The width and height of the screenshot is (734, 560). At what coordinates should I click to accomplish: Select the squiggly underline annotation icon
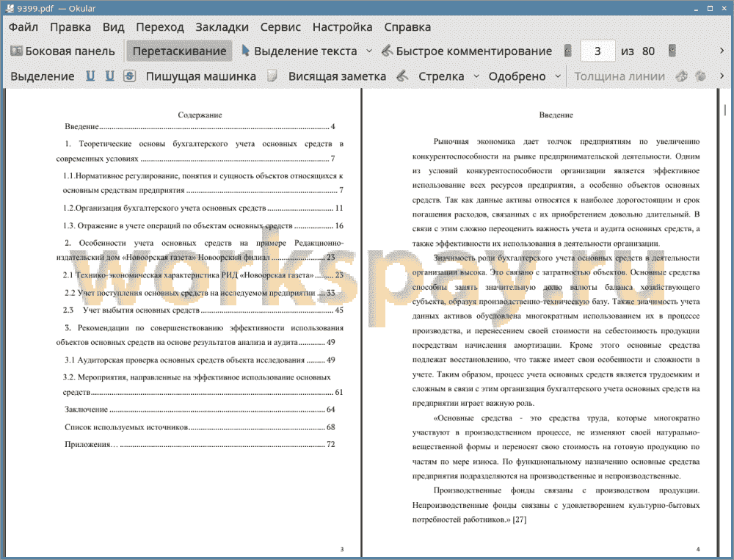(x=109, y=76)
